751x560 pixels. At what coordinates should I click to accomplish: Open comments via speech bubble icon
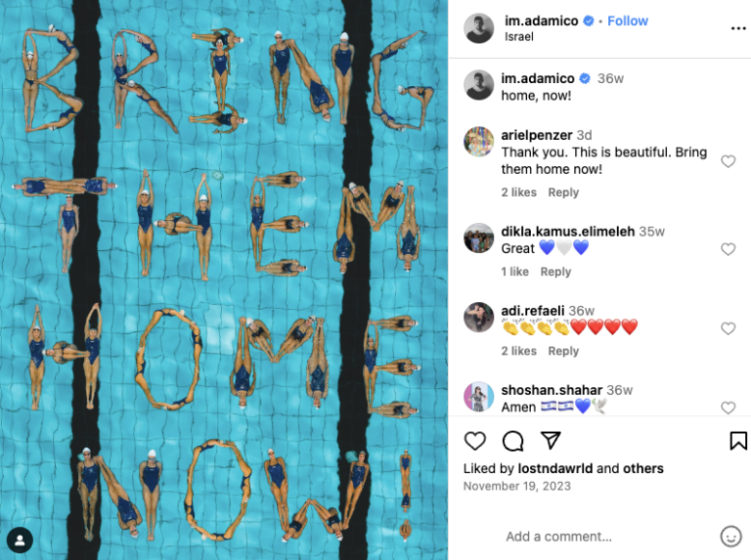(x=513, y=441)
